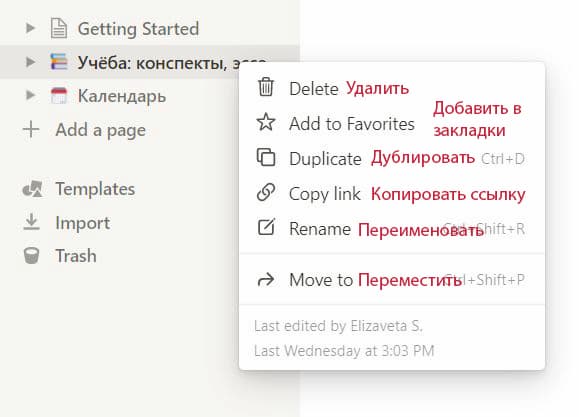Click the Duplicate overlapping squares icon

(x=266, y=157)
